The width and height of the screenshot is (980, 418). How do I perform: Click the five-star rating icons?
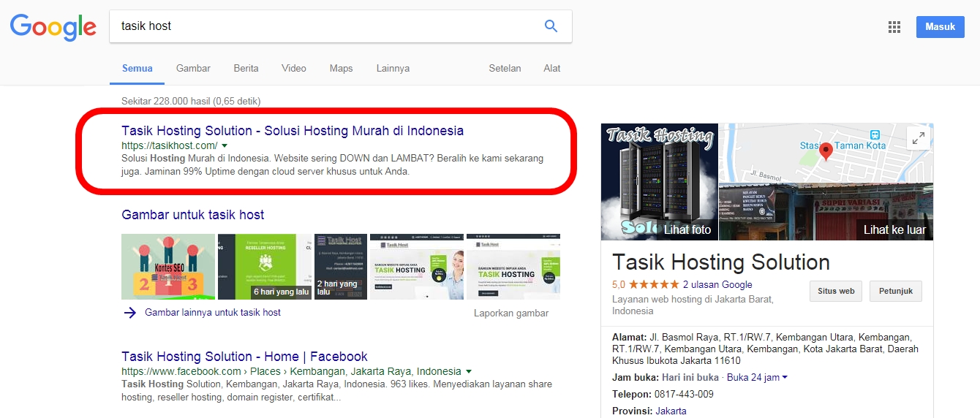654,285
